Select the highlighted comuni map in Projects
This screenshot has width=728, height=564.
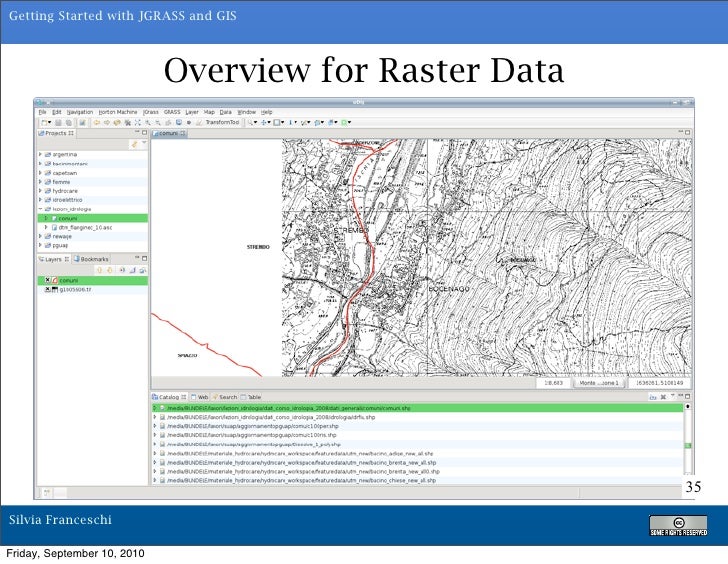point(92,218)
